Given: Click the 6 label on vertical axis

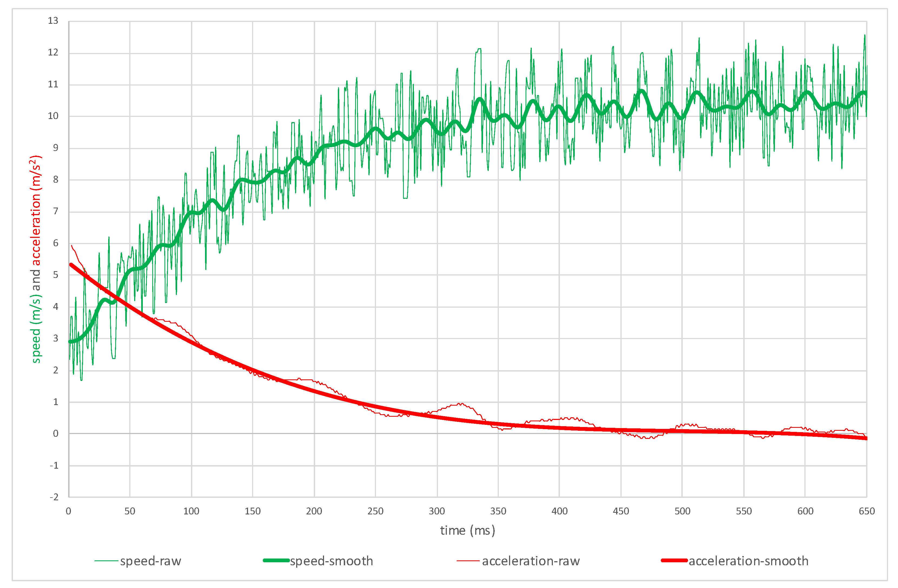Looking at the screenshot, I should pos(55,243).
